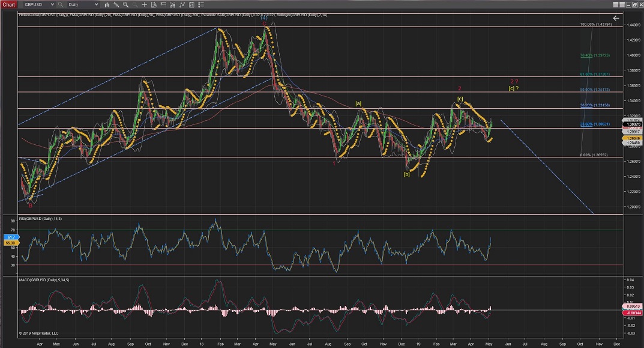644x348 pixels.
Task: Click the yellow [c] label near March
Action: tap(460, 99)
